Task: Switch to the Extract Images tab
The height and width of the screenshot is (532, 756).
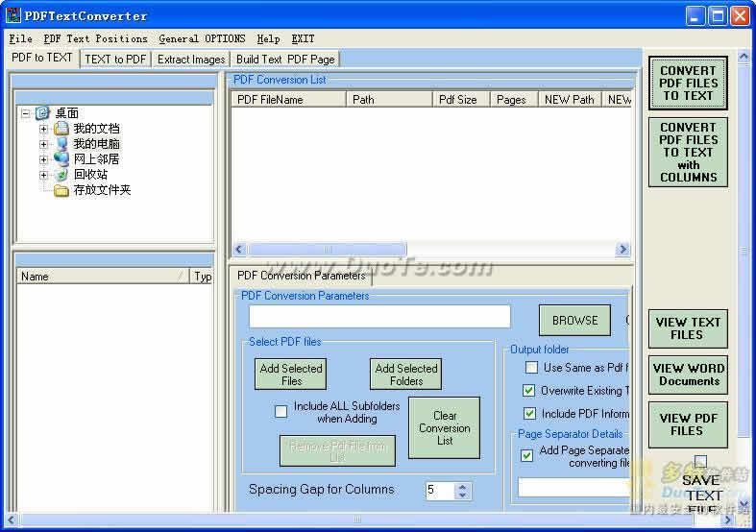Action: (191, 60)
